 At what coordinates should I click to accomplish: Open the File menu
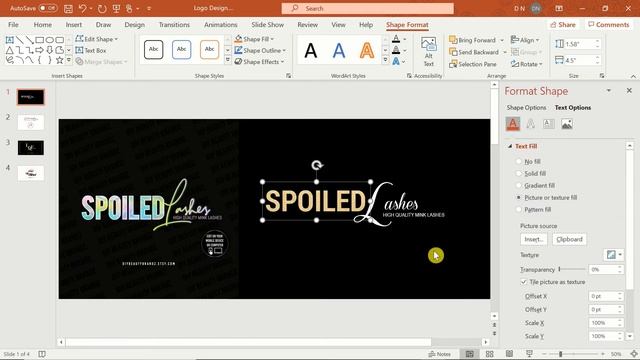(13, 24)
